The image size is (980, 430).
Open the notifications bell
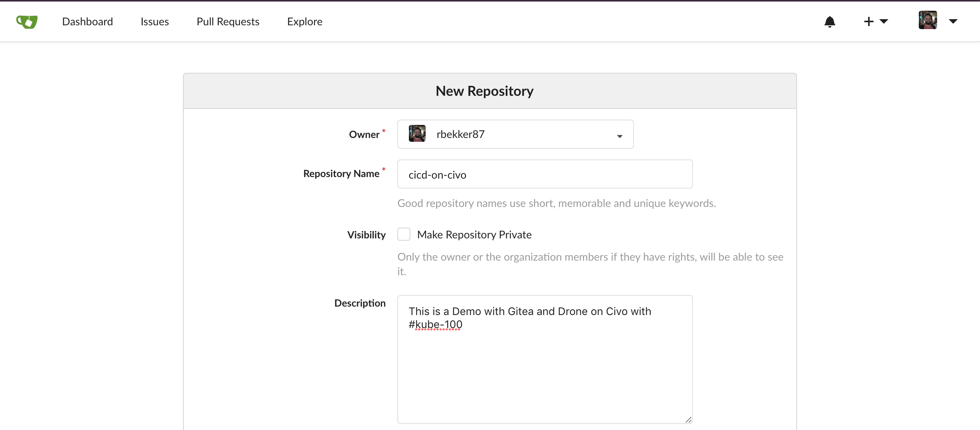pyautogui.click(x=830, y=21)
